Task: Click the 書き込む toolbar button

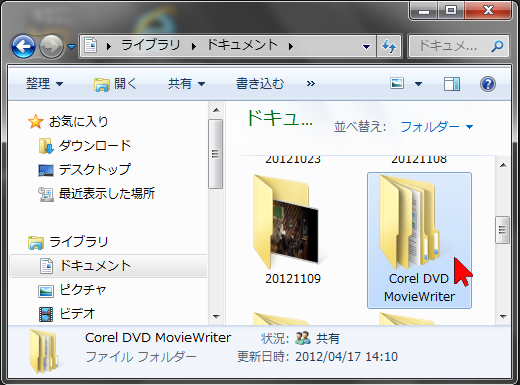Action: pyautogui.click(x=260, y=83)
